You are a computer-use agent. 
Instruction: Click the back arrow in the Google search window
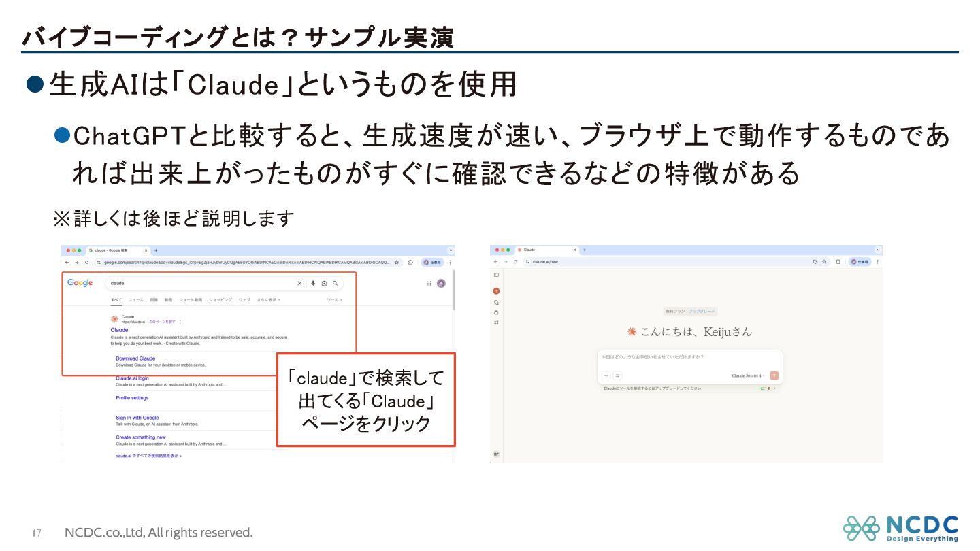(67, 262)
